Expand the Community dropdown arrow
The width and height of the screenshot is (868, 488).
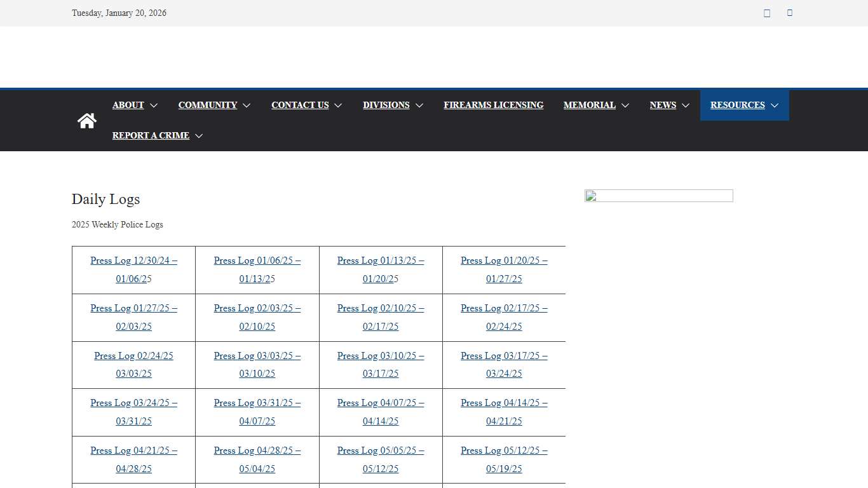tap(247, 105)
